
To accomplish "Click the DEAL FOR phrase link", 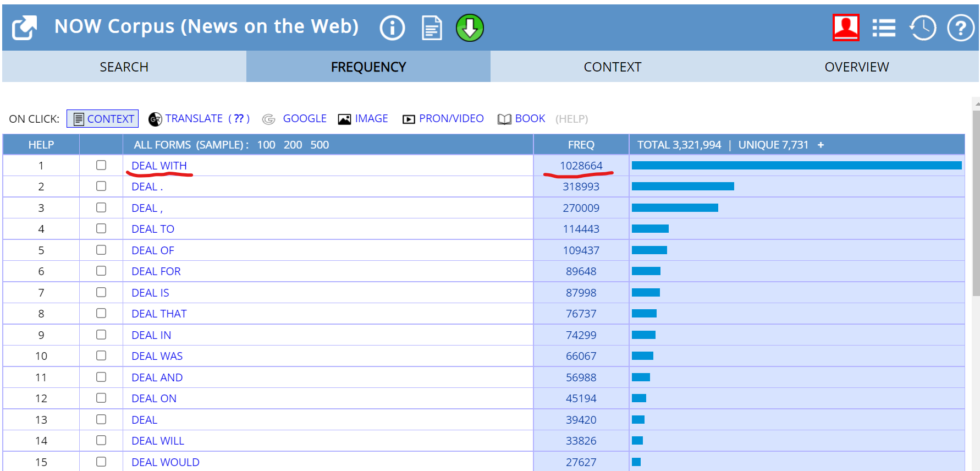I will tap(156, 271).
